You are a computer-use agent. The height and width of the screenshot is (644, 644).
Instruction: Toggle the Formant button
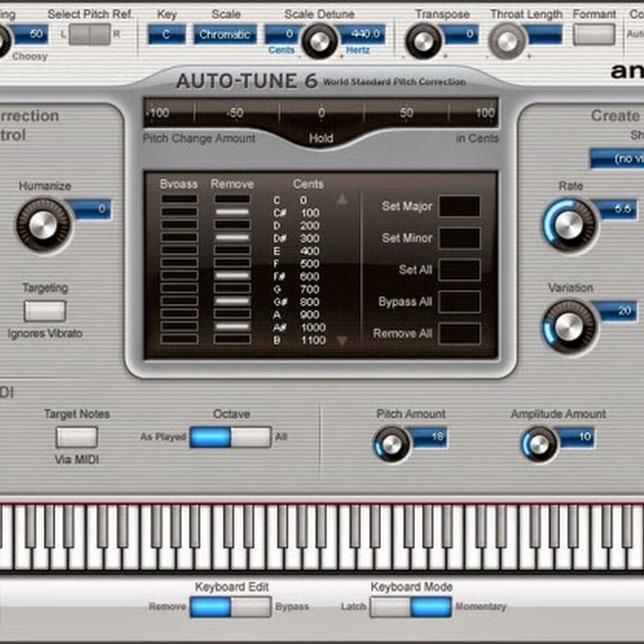pos(594,35)
